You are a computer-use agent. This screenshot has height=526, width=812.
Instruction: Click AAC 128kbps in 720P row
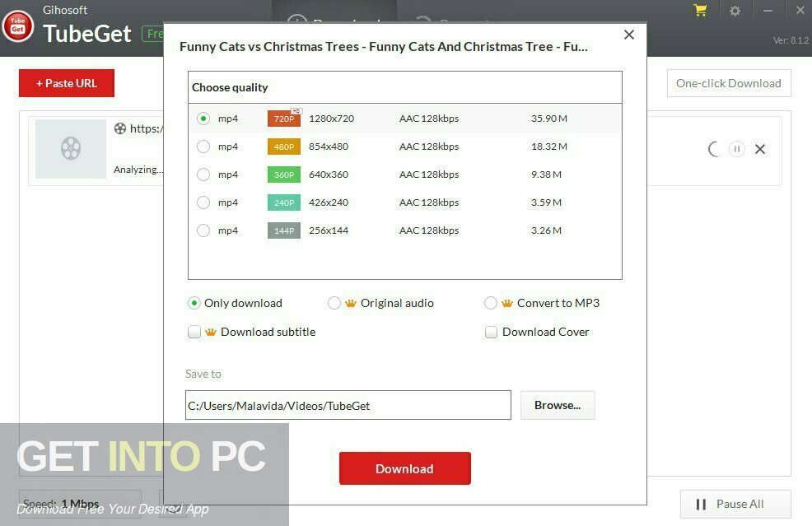tap(429, 119)
